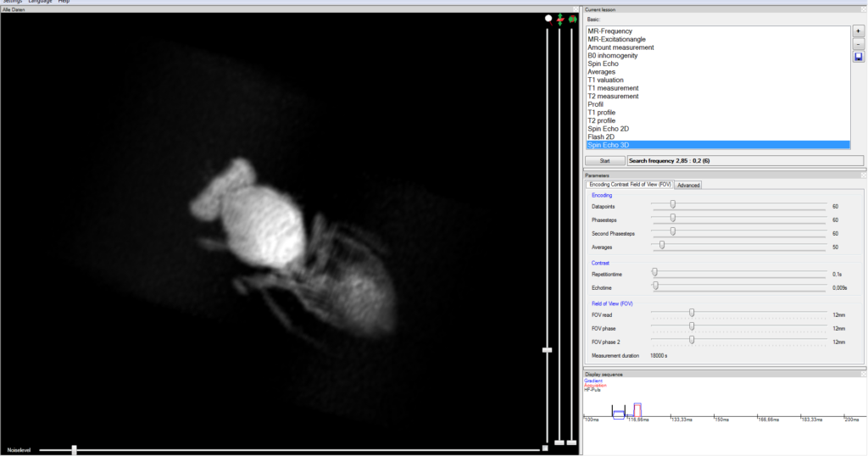Click the Averages slider handle
Image resolution: width=868 pixels, height=456 pixels.
(662, 246)
